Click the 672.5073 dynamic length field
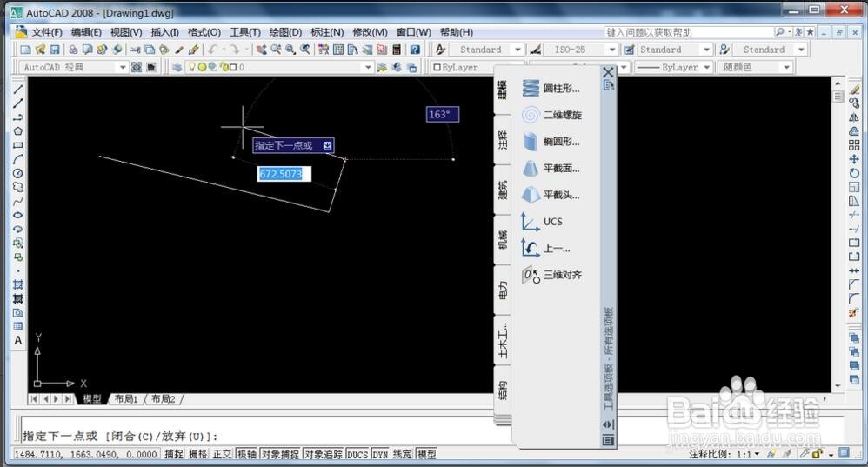The image size is (868, 467). tap(284, 174)
